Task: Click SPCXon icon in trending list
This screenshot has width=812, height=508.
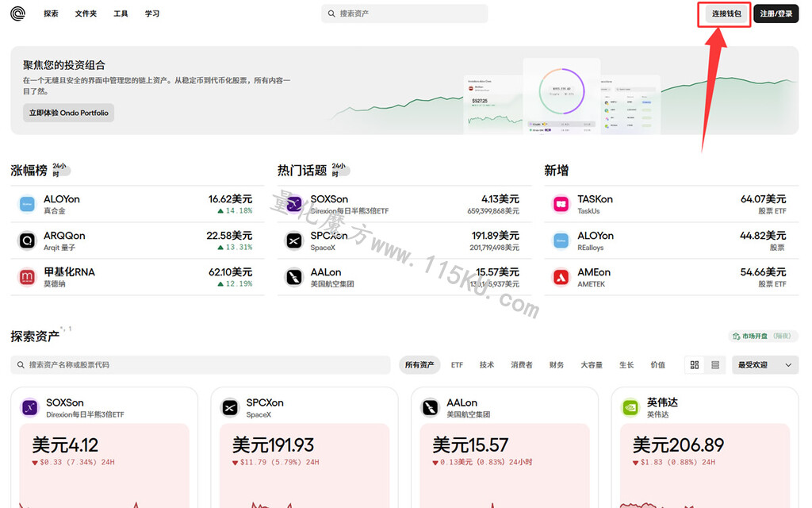Action: pyautogui.click(x=294, y=241)
